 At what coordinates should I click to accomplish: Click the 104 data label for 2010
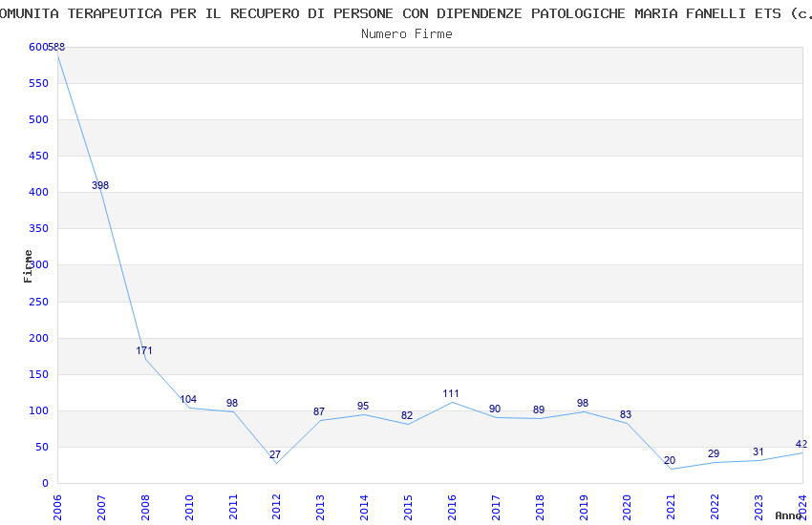tap(188, 399)
